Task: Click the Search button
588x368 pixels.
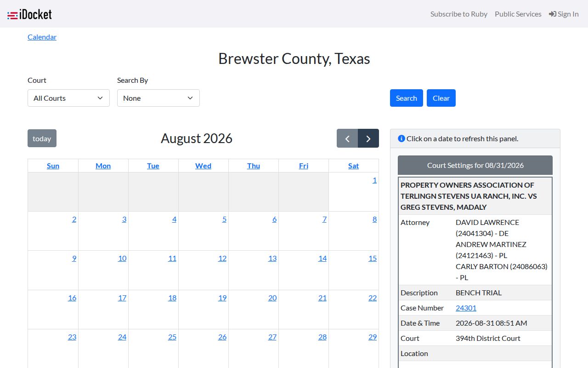Action: tap(407, 98)
